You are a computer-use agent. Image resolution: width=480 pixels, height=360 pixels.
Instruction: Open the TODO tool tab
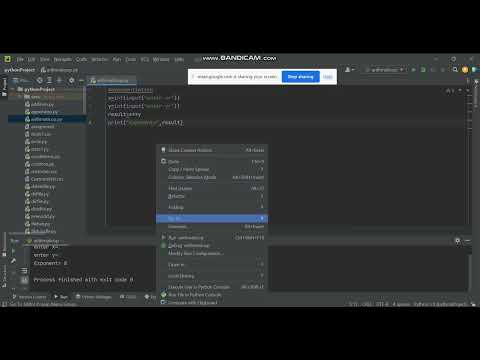(x=128, y=297)
